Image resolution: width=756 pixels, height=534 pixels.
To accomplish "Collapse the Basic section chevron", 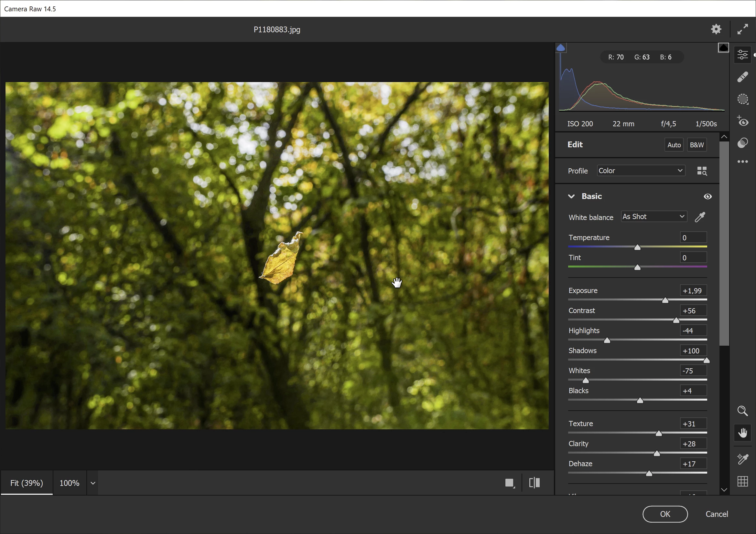I will point(571,196).
